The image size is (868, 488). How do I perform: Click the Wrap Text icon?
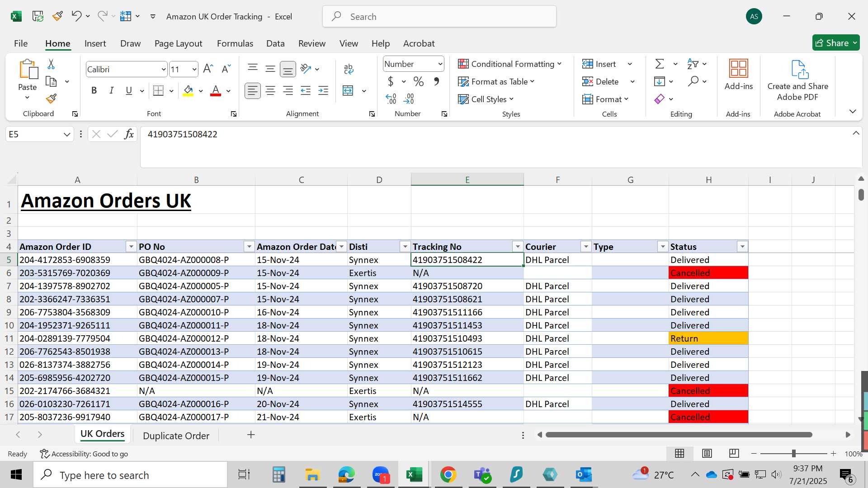pos(349,69)
